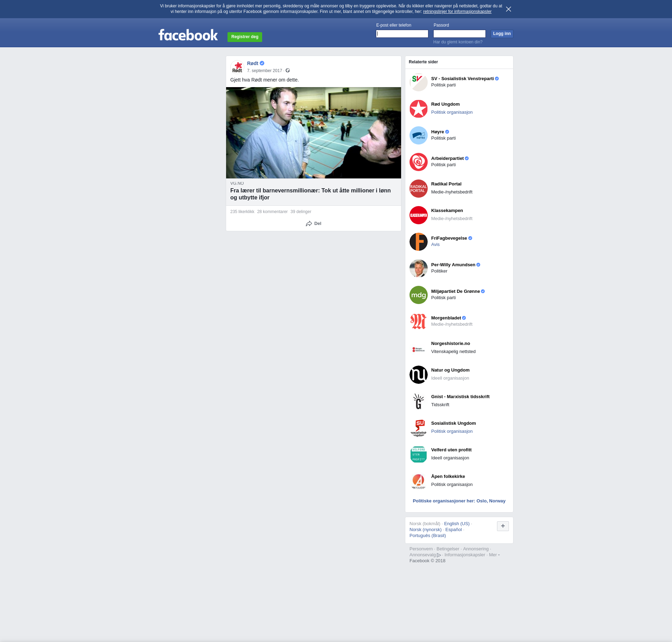Viewport: 672px width, 642px height.
Task: Share the post with Del
Action: pyautogui.click(x=314, y=224)
